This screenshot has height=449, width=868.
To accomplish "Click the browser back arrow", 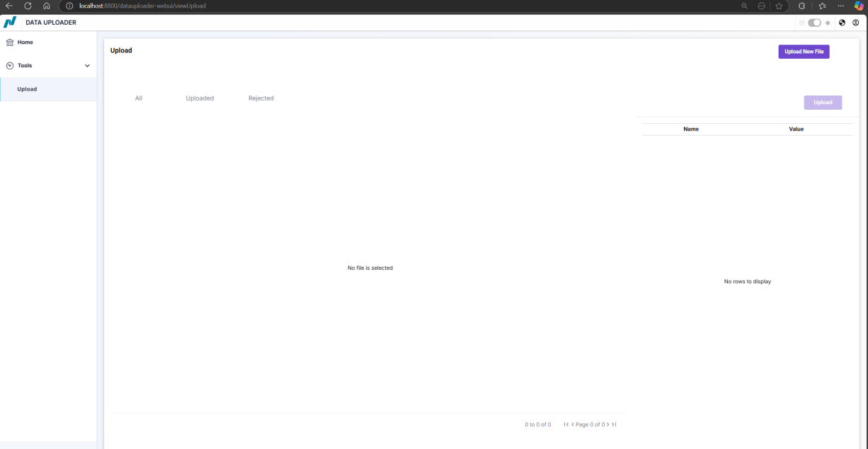I will pos(9,6).
